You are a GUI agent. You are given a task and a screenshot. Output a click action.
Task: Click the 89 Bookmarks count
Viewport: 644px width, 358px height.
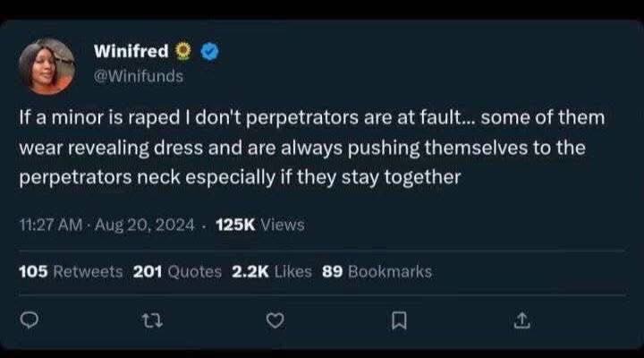pyautogui.click(x=377, y=271)
